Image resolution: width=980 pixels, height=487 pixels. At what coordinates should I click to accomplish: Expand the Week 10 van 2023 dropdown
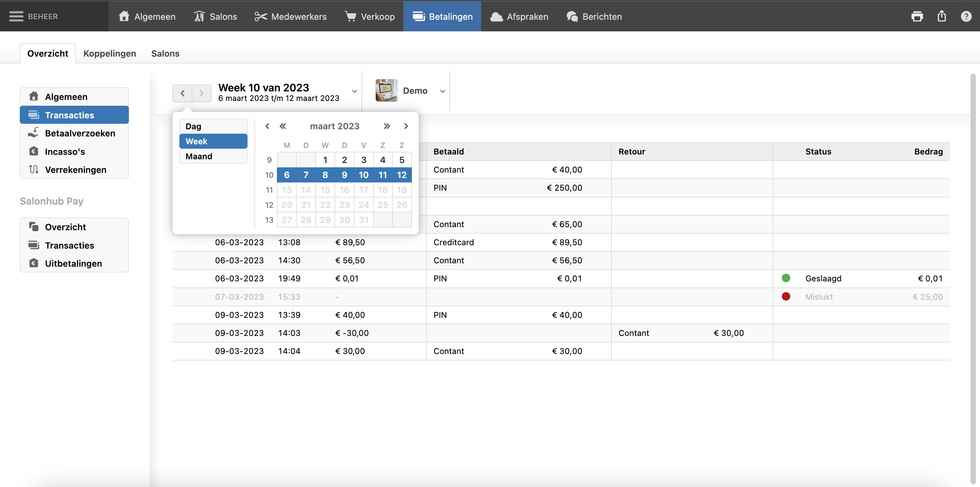tap(354, 91)
